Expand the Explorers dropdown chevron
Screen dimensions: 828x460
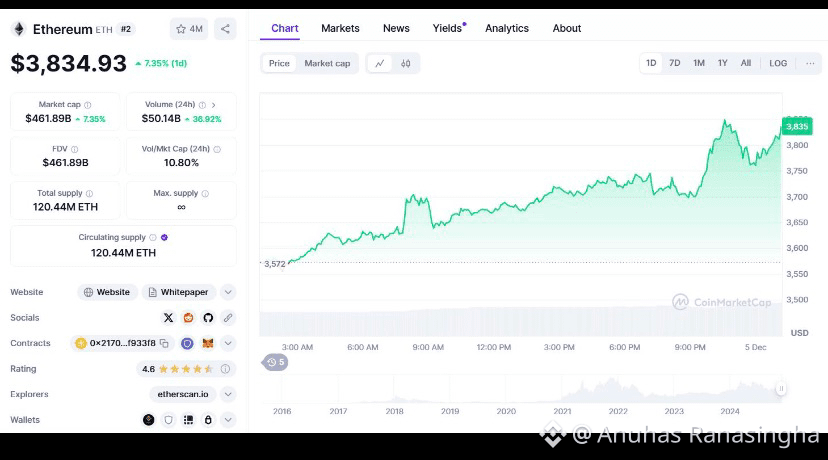(x=228, y=395)
